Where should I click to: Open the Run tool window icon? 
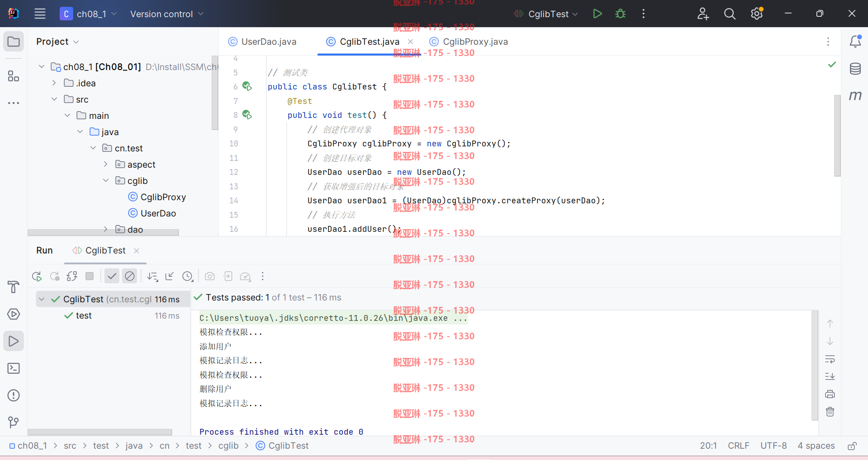[x=14, y=341]
